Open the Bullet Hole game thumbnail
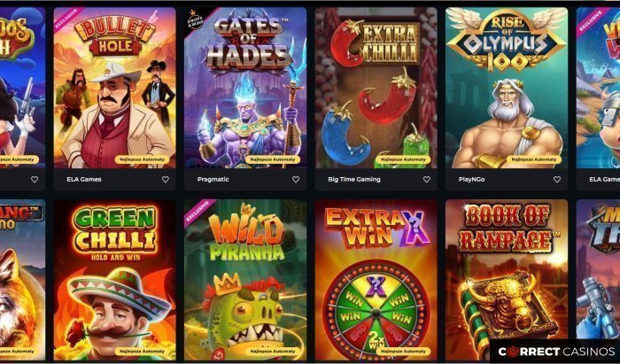620x364 pixels. [114, 88]
